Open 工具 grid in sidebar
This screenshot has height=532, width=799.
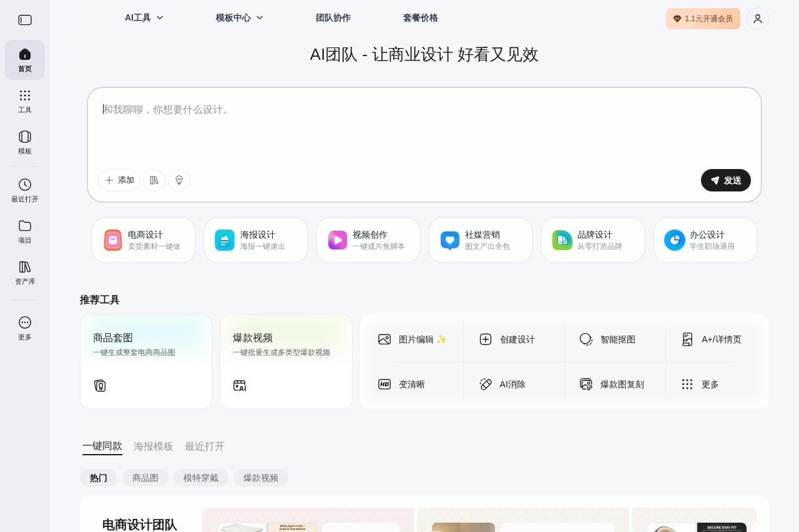pos(25,101)
